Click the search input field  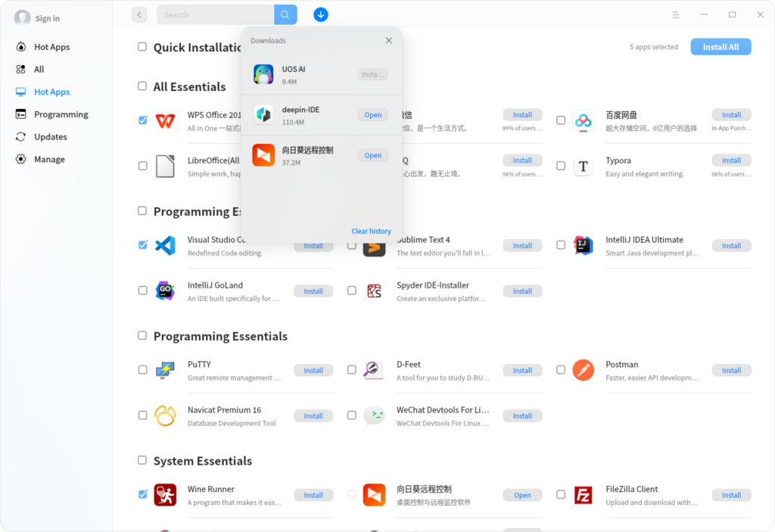[215, 14]
